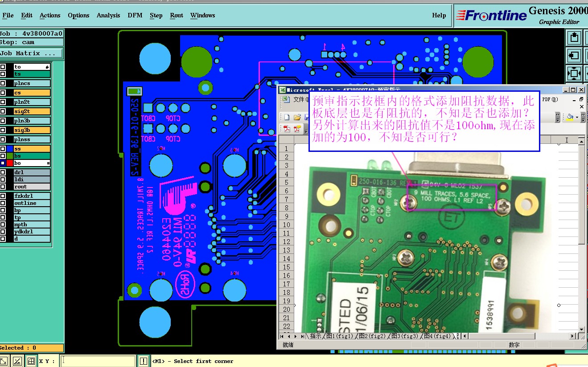Switch to 图3(fig3) sheet tab
The image size is (588, 367).
404,336
